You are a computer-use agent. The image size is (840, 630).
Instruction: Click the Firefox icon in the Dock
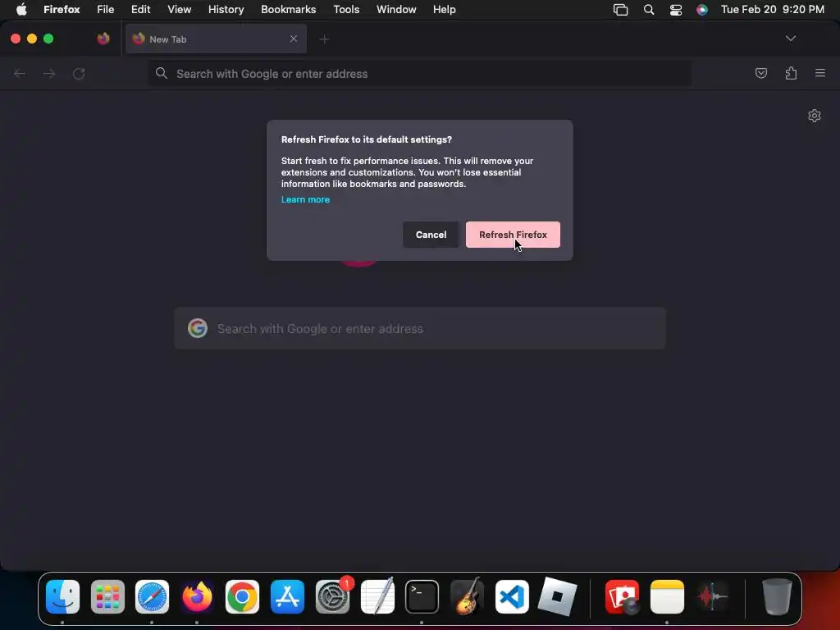tap(197, 597)
